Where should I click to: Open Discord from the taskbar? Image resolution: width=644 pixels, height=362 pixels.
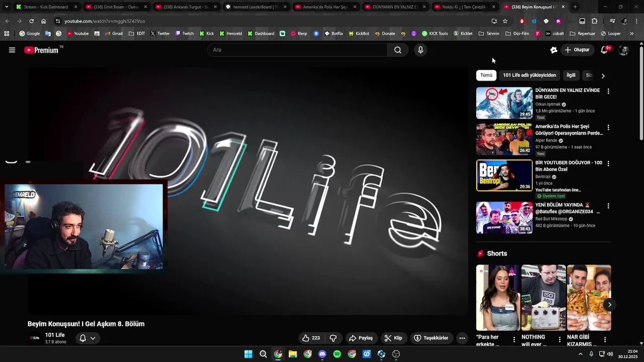click(323, 354)
